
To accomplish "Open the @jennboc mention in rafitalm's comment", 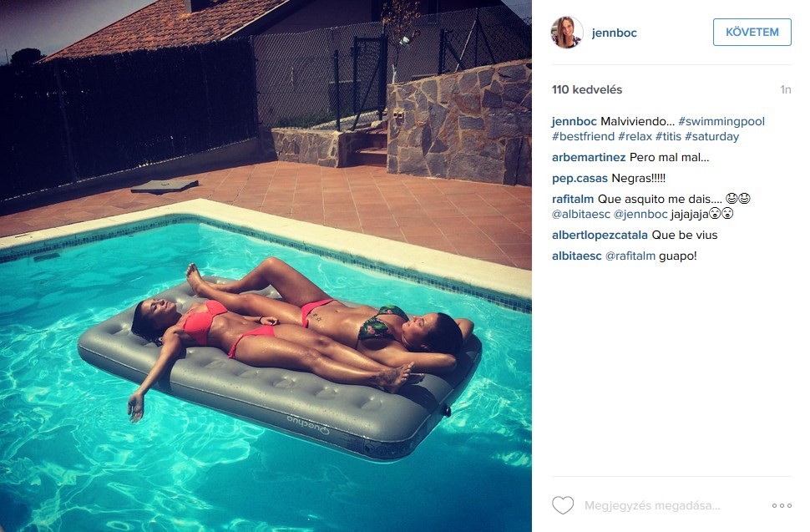I will coord(640,214).
